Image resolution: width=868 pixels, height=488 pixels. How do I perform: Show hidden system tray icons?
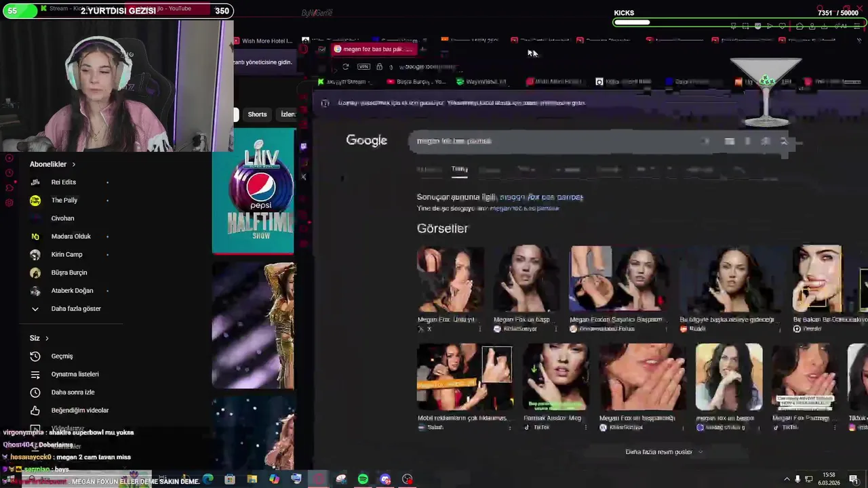point(787,480)
